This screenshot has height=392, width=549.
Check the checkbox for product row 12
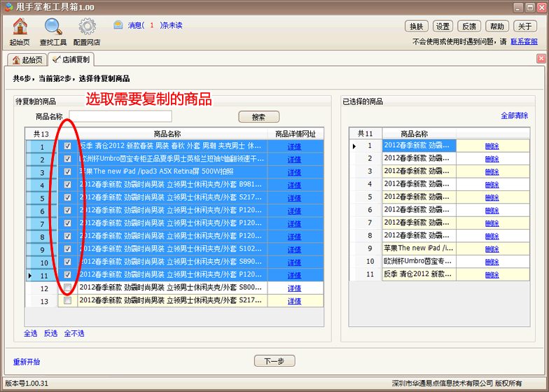point(67,288)
